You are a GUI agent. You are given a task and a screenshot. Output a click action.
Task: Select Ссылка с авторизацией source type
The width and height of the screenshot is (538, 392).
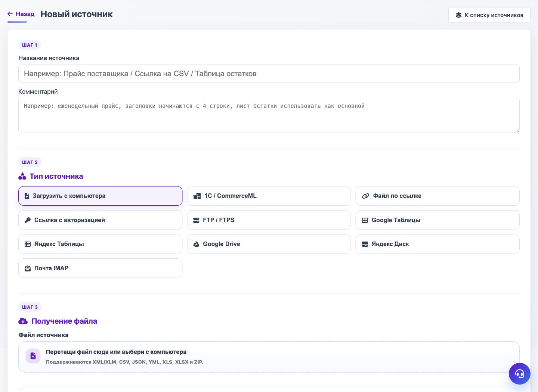click(100, 220)
